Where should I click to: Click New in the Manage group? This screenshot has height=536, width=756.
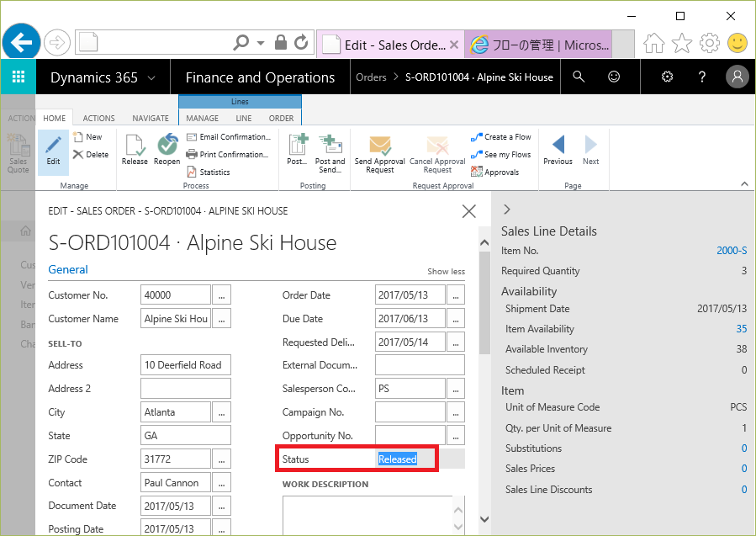coord(87,137)
